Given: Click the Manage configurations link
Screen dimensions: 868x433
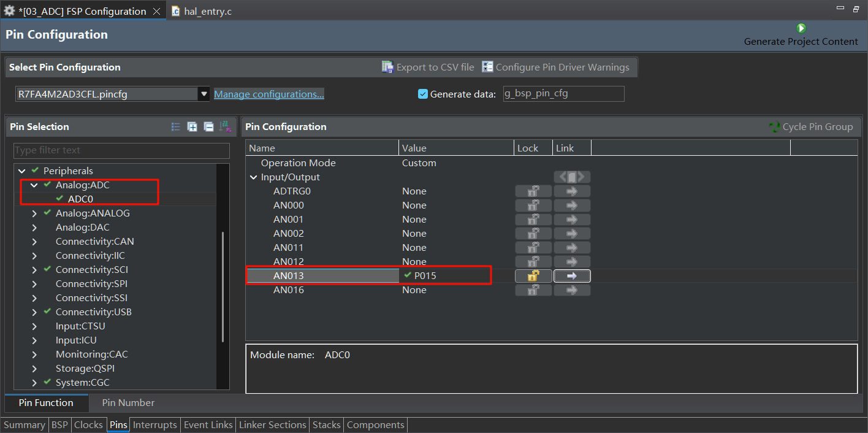Looking at the screenshot, I should point(268,94).
